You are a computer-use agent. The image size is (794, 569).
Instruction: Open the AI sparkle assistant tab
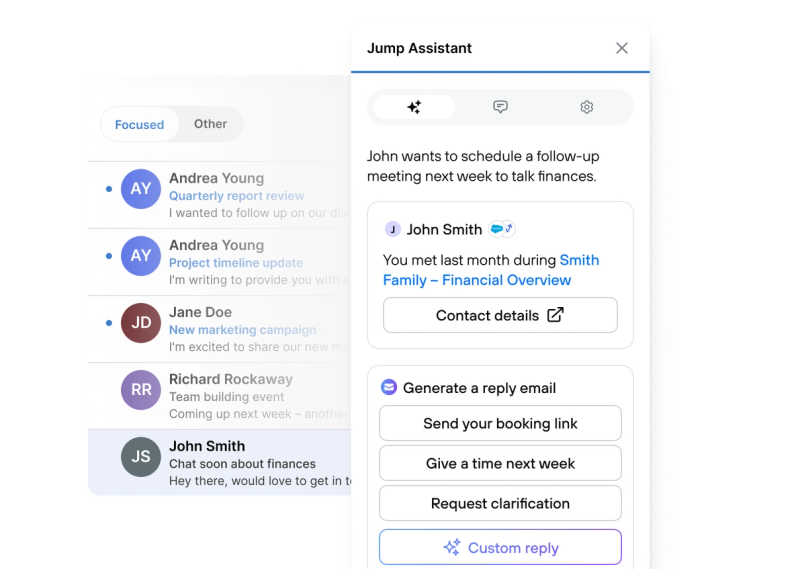pos(414,107)
